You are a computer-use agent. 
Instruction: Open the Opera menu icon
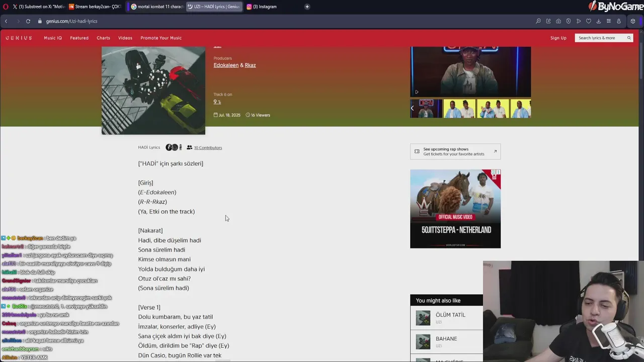6,7
